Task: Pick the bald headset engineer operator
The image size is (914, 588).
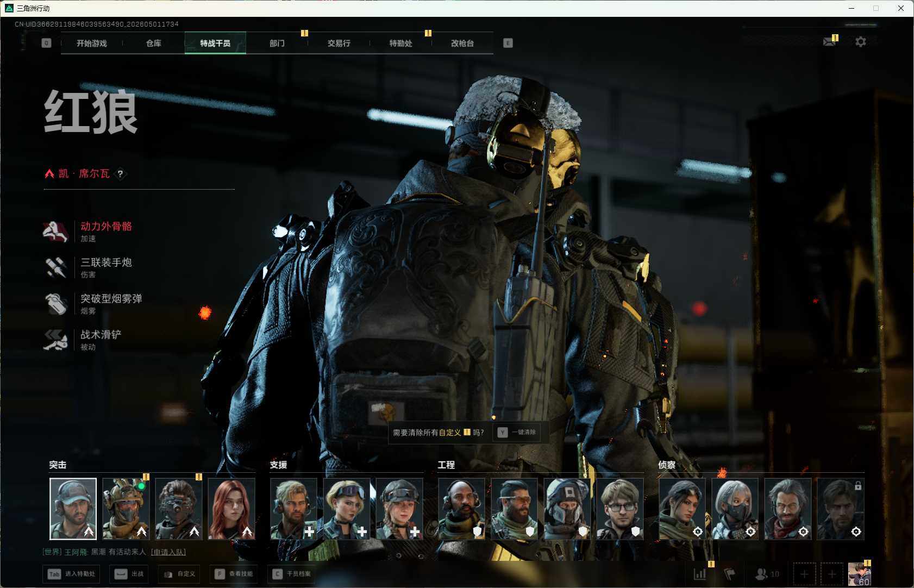Action: (461, 509)
